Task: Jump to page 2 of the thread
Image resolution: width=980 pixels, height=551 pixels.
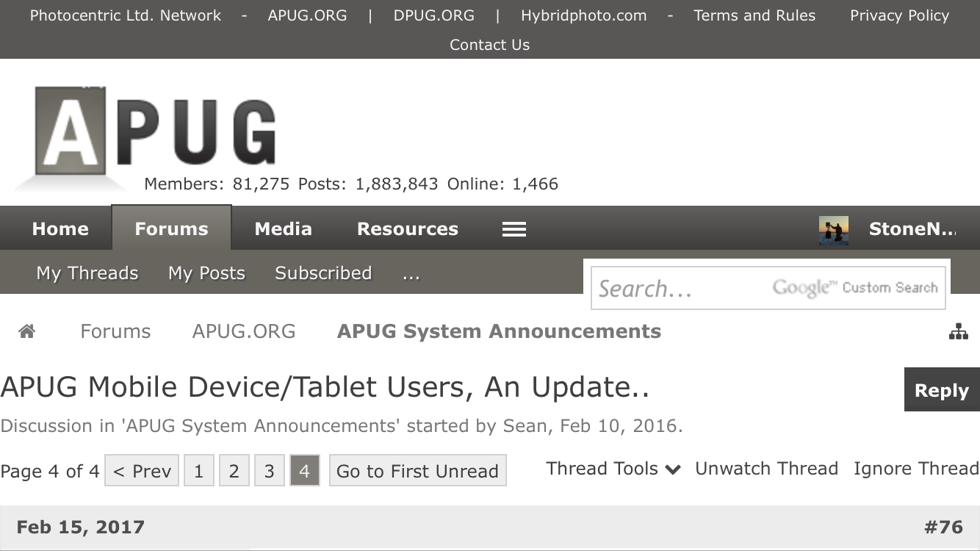Action: [234, 471]
